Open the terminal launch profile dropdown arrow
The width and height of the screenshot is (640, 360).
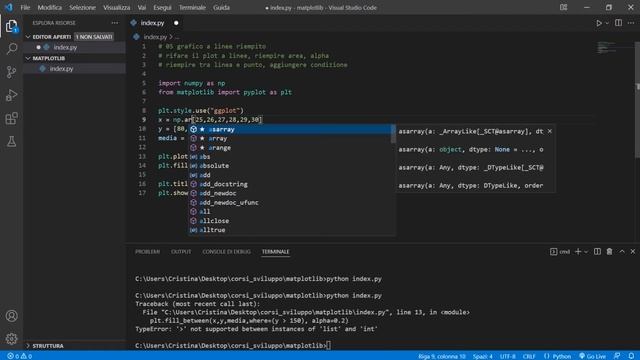(x=586, y=252)
